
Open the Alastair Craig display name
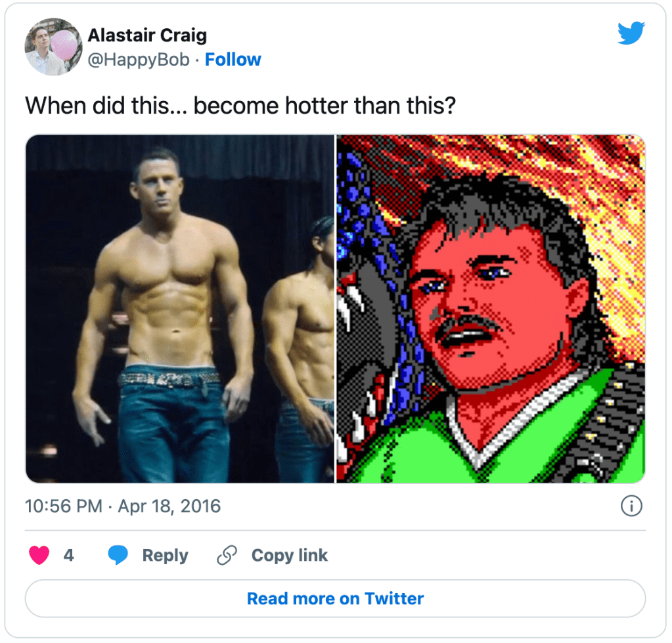point(147,36)
